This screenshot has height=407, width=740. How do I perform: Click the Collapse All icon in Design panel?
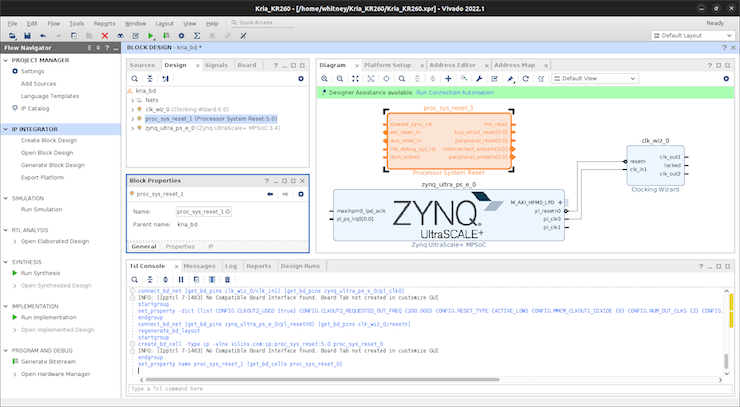pos(150,79)
